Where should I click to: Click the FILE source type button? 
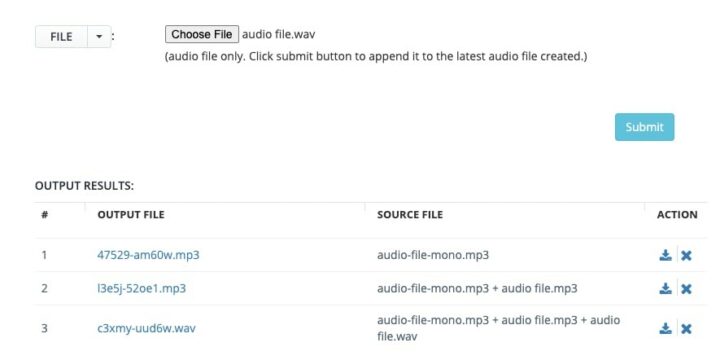[x=61, y=37]
